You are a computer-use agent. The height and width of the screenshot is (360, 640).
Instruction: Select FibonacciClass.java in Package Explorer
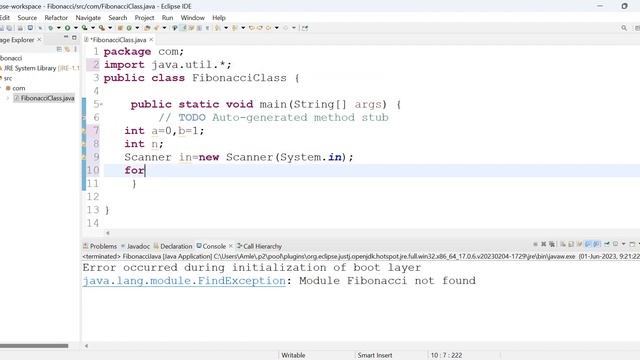[x=44, y=98]
